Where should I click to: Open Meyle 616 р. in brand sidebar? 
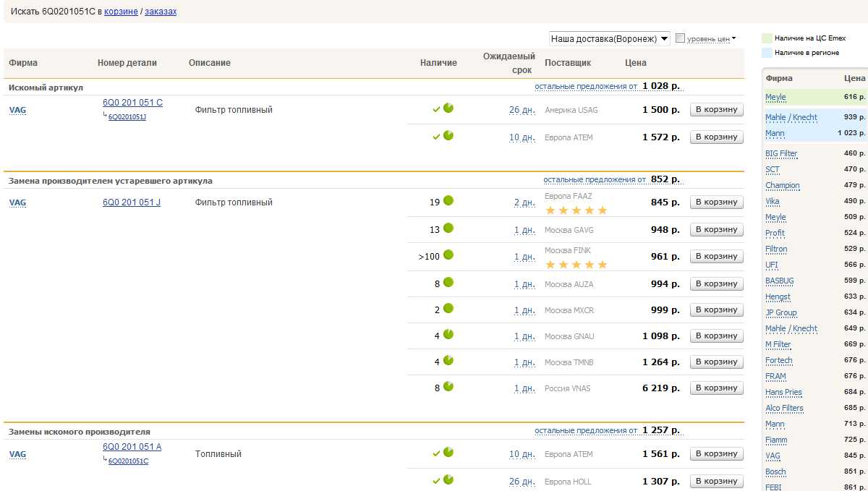(x=775, y=97)
